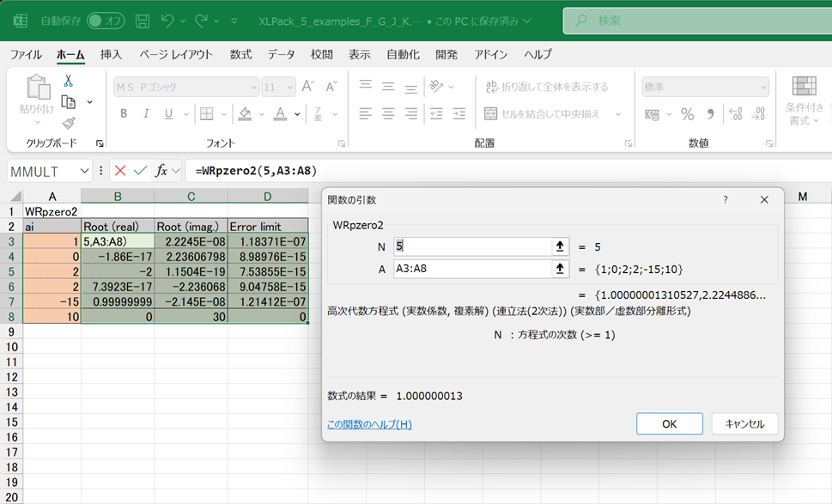Switch to the ページ レイアウト tab
Image resolution: width=832 pixels, height=504 pixels.
176,54
